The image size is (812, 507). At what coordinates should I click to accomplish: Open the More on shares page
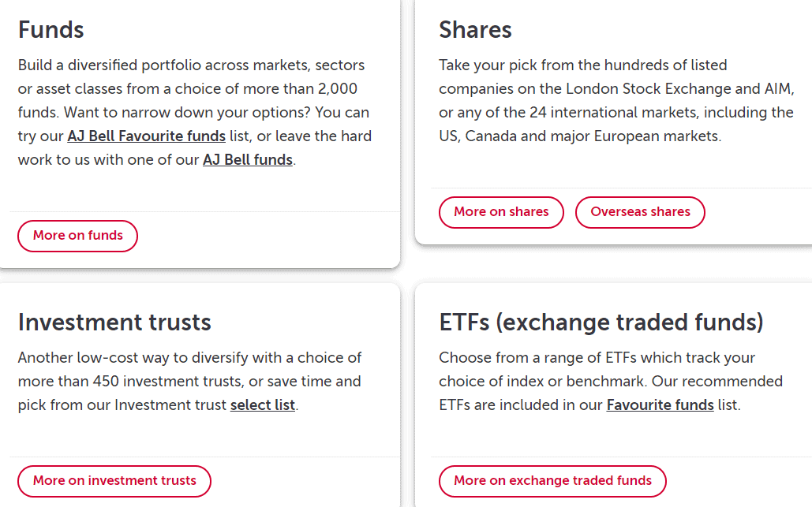click(x=501, y=212)
